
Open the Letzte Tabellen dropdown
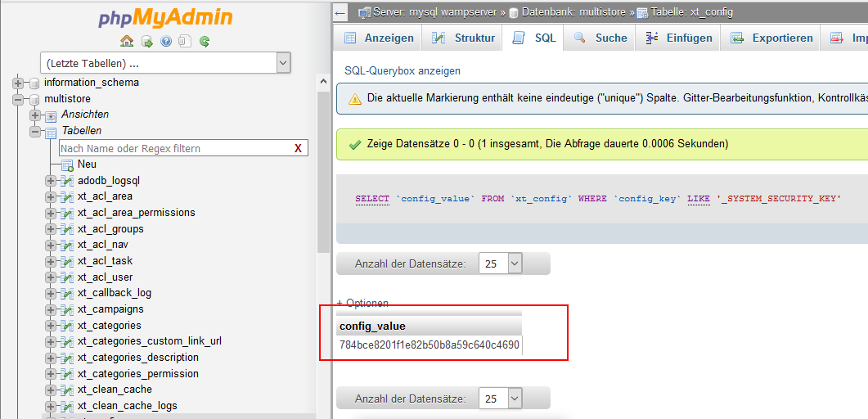pos(165,63)
